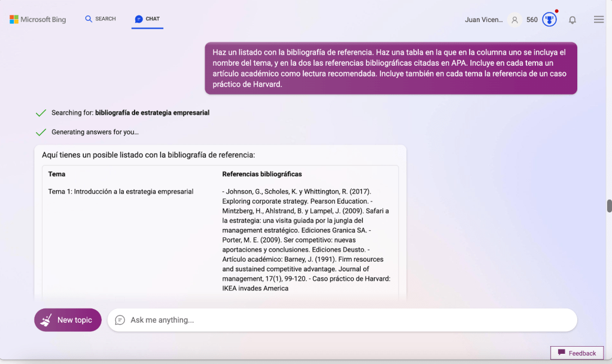The height and width of the screenshot is (364, 612).
Task: Expand the hamburger menu at top right
Action: click(x=598, y=20)
